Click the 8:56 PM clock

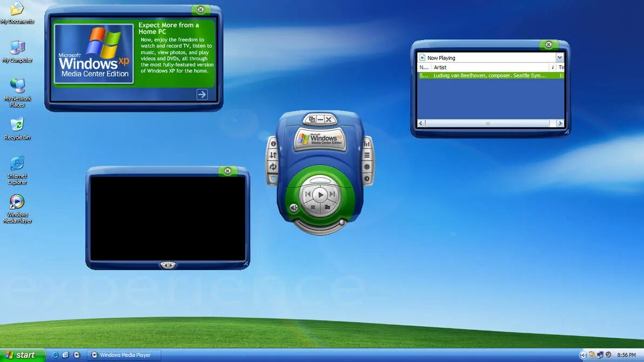pyautogui.click(x=626, y=355)
